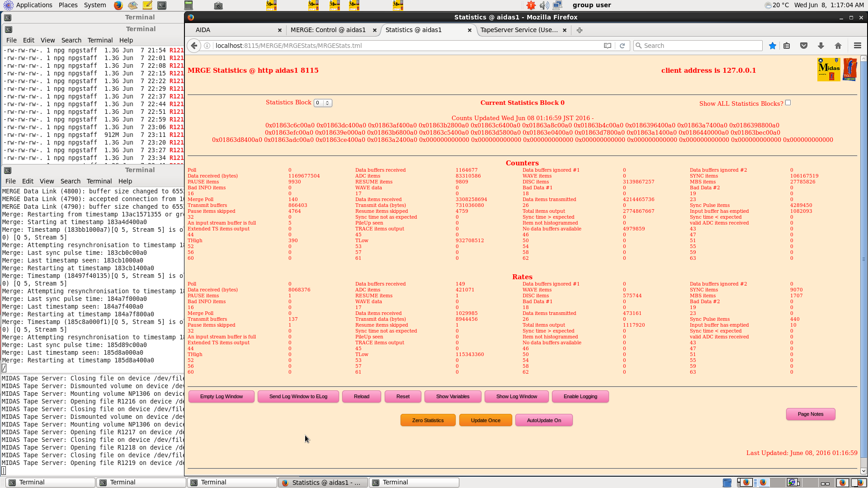Open the Places menu in top panel
This screenshot has width=868, height=488.
pos(68,5)
